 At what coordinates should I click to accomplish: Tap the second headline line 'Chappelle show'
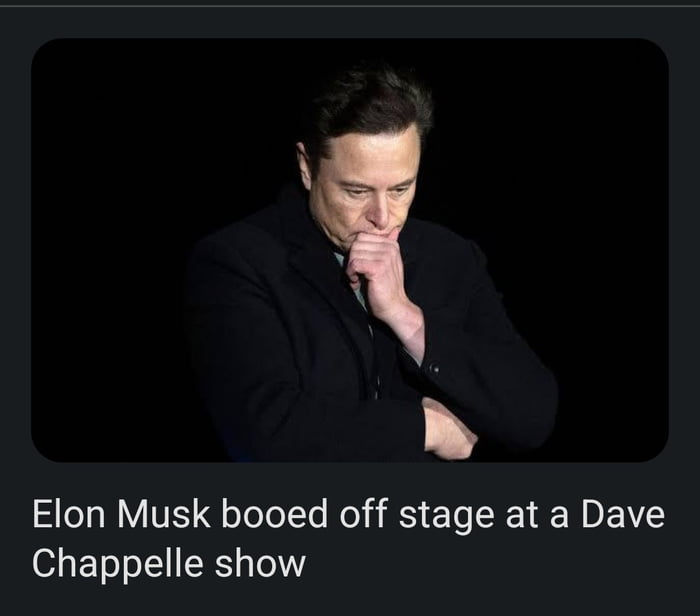click(x=168, y=563)
